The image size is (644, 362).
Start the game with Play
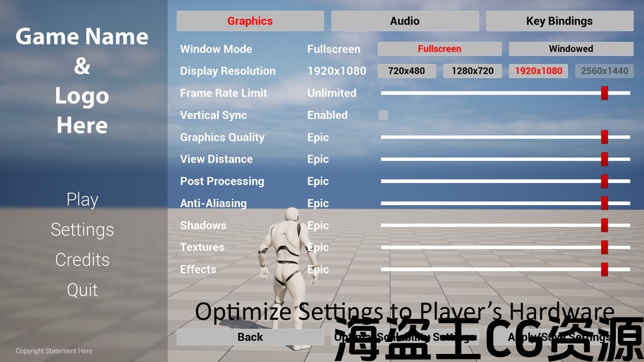(x=83, y=200)
